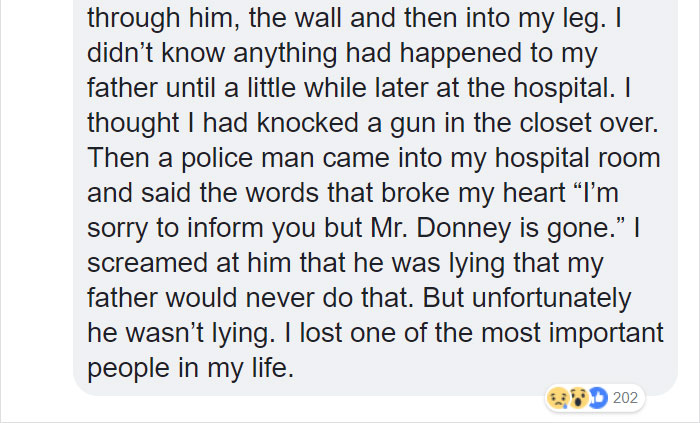The image size is (700, 423).
Task: Click the sad crying reaction emoji
Action: (x=556, y=398)
